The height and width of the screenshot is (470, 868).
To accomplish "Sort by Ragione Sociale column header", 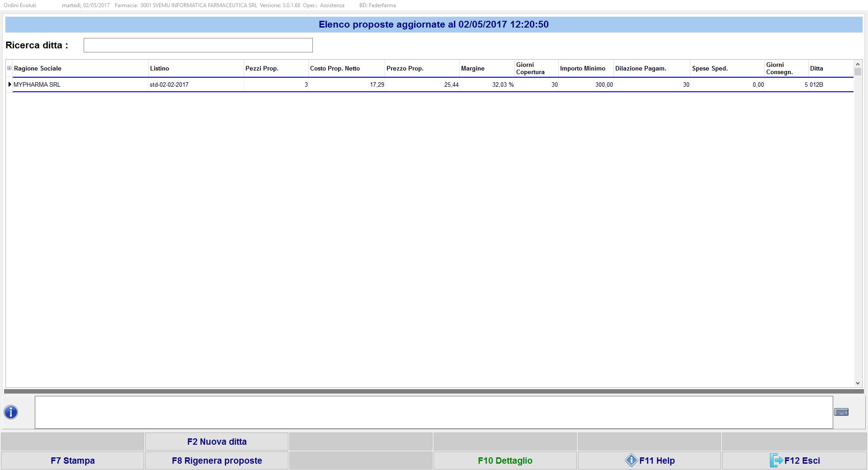I will click(38, 69).
